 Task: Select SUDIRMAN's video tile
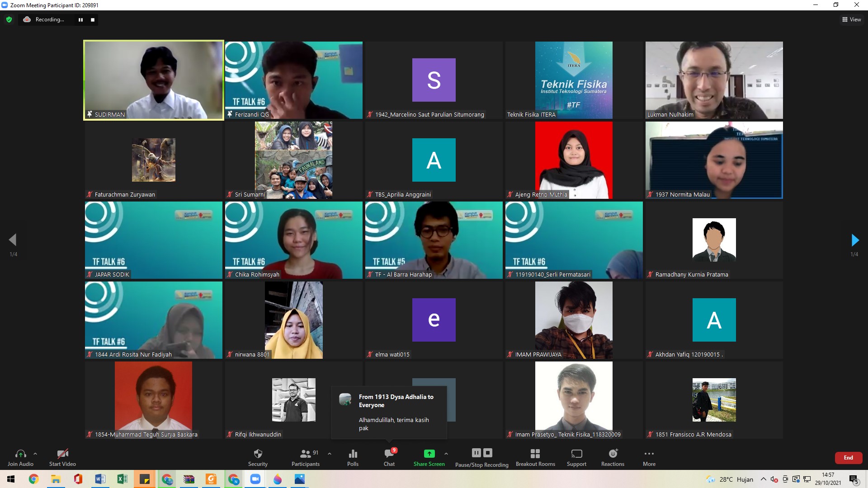click(154, 80)
